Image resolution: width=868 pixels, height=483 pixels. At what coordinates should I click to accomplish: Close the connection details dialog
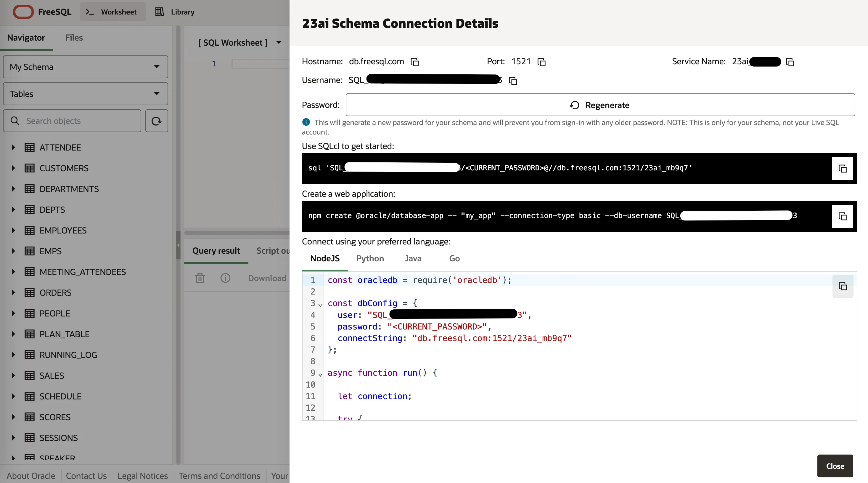[x=835, y=466]
